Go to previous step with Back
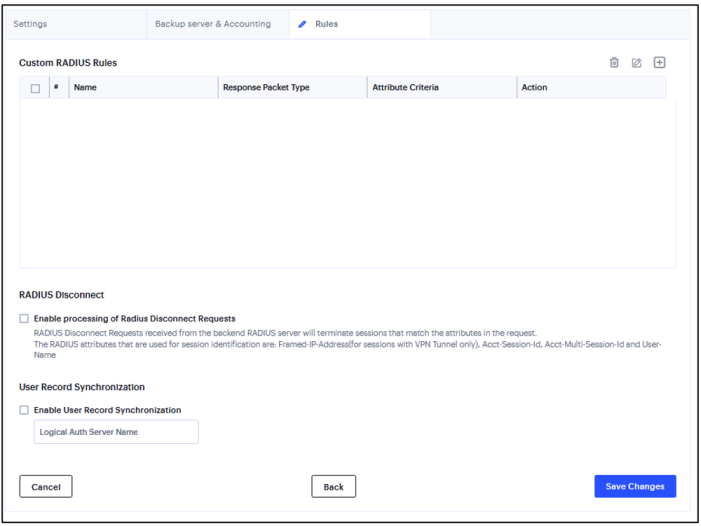 (x=333, y=487)
